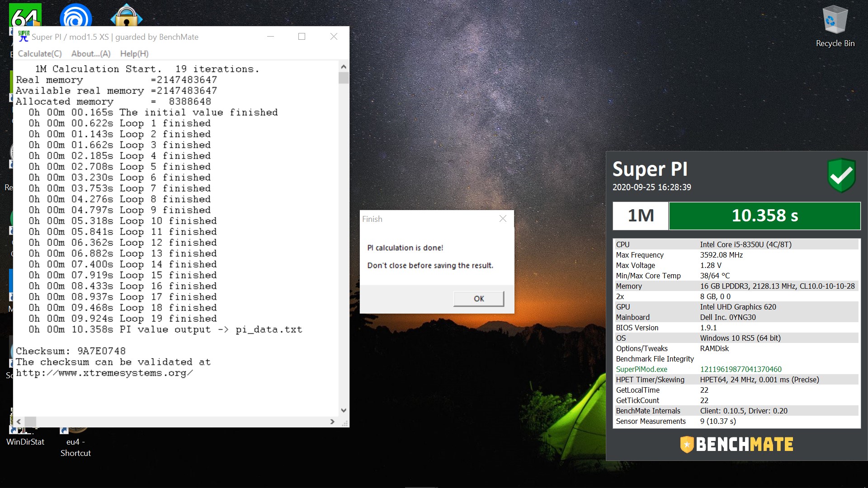The width and height of the screenshot is (868, 488).
Task: Click 'Don't close before saving the result.' text
Action: 430,265
